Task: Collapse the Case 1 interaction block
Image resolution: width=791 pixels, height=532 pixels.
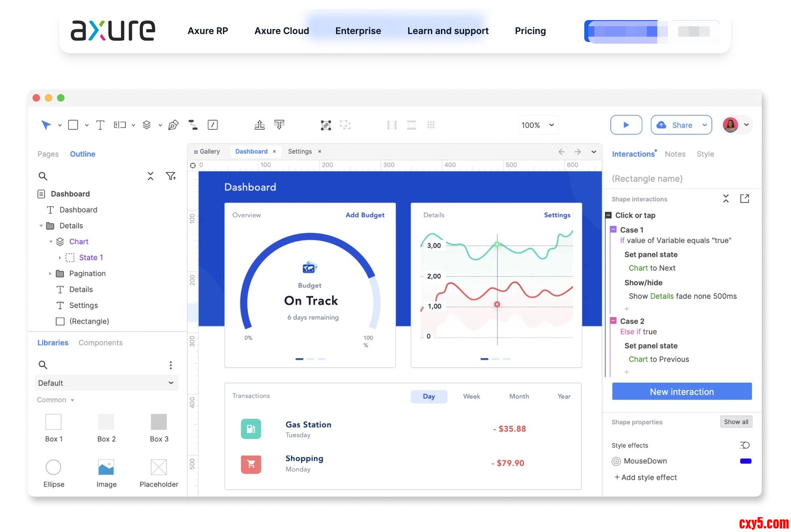Action: 613,230
